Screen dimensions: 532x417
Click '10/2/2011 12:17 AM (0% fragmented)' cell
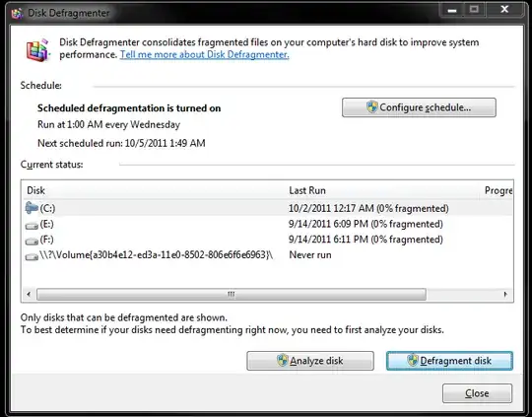coord(368,208)
